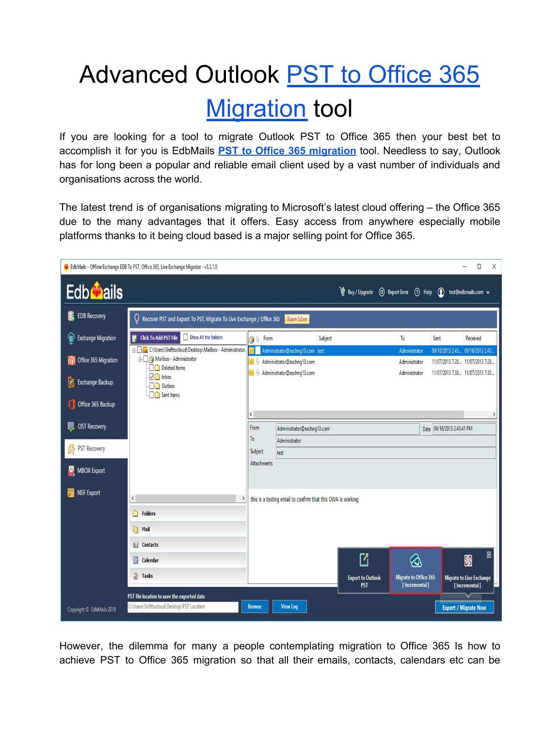The image size is (560, 730).
Task: Close the export options popup
Action: coord(489,554)
